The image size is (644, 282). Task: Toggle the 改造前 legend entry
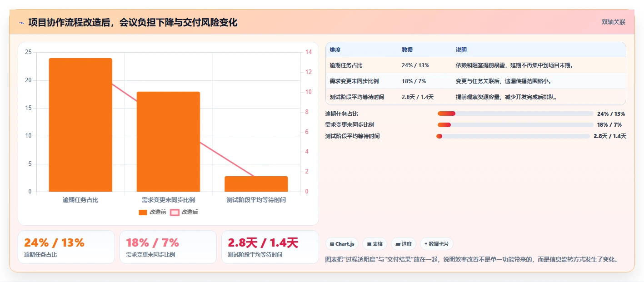(152, 212)
